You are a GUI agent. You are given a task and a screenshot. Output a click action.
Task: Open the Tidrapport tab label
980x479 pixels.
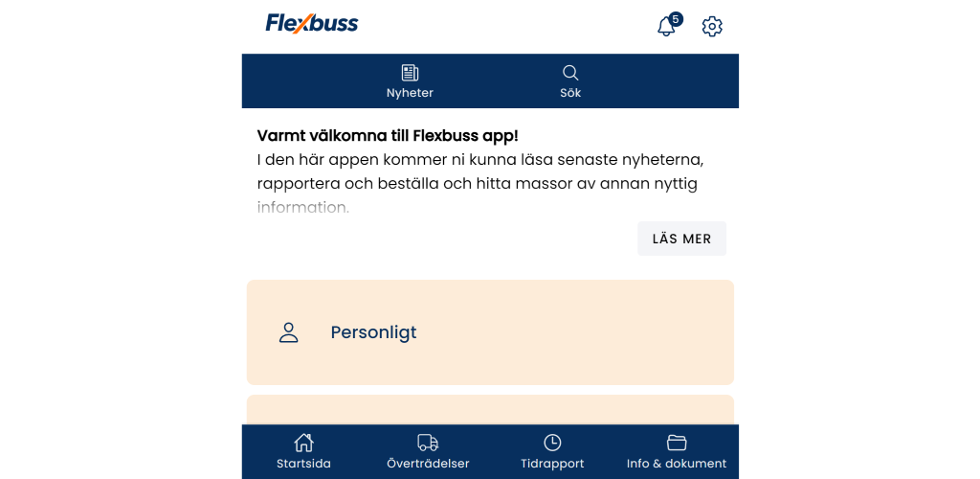tap(552, 464)
